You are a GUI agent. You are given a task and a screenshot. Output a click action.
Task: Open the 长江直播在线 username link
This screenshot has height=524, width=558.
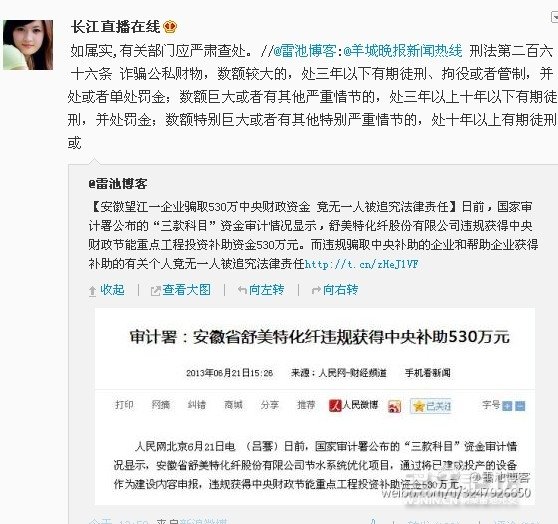(116, 27)
